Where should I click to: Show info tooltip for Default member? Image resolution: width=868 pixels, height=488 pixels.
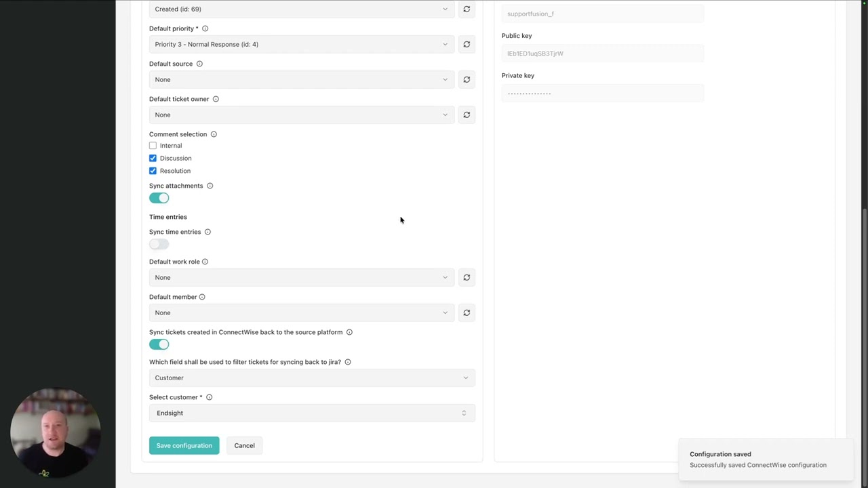tap(202, 297)
